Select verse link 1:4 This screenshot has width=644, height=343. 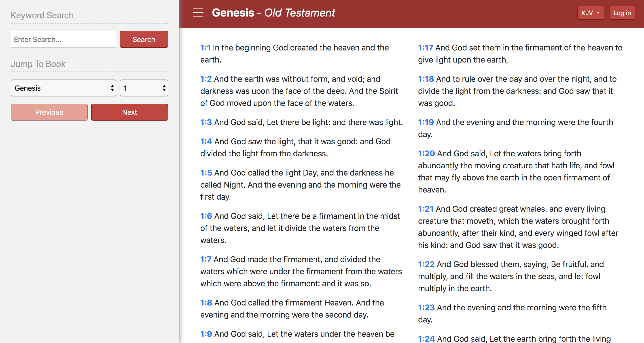point(206,142)
